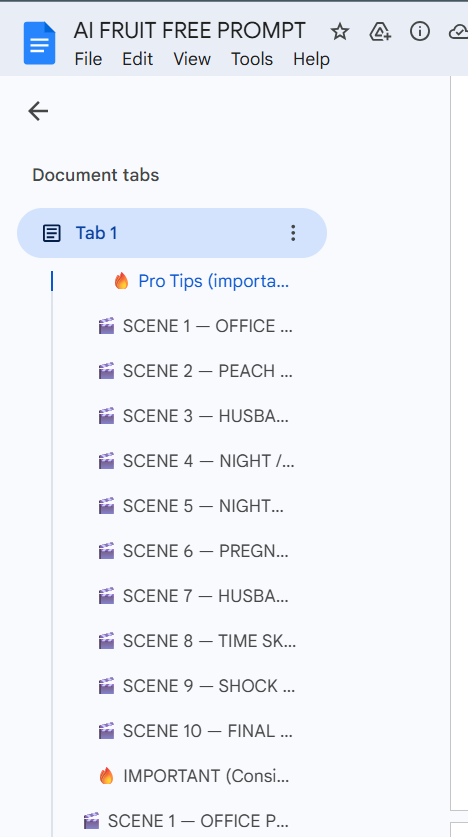Viewport: 468px width, 837px height.
Task: Close the tabs panel with back arrow
Action: 38,111
